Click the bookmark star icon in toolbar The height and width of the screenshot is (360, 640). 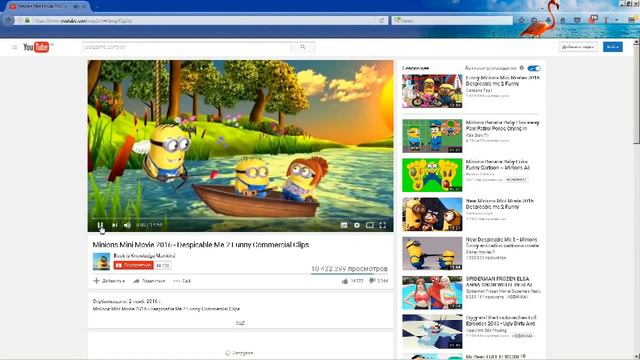[x=522, y=20]
